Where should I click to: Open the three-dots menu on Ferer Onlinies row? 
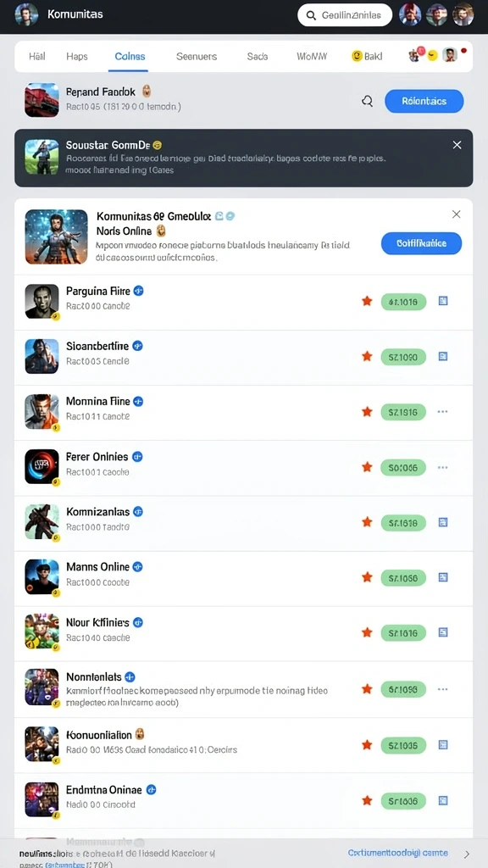pyautogui.click(x=442, y=468)
